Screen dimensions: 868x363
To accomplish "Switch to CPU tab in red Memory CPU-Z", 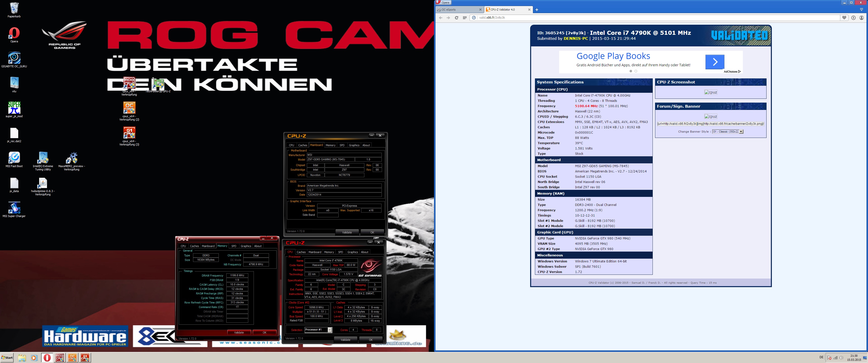I will coord(183,246).
